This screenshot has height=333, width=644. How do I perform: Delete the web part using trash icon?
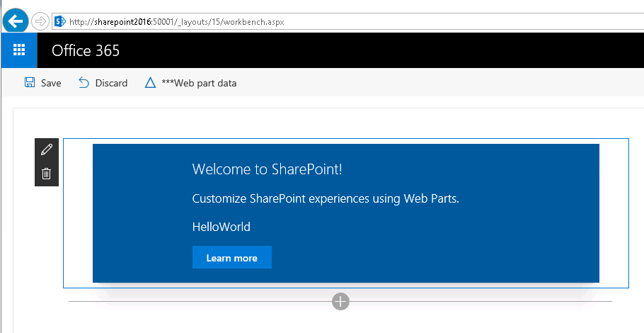coord(47,174)
